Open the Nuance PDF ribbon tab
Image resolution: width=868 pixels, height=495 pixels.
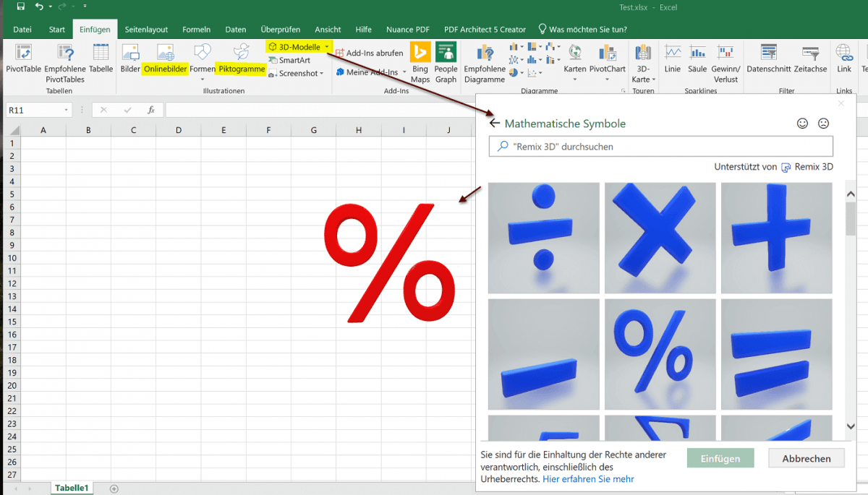[x=407, y=29]
